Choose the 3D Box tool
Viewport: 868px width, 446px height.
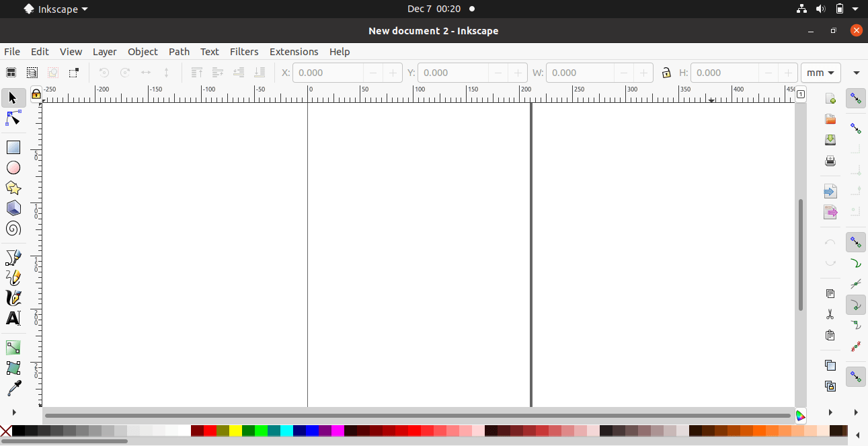click(x=13, y=208)
